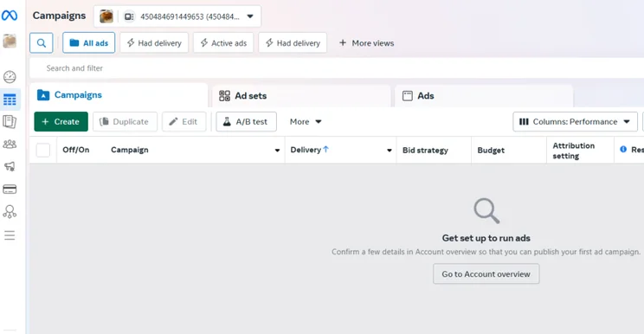Start an A/B test
The width and height of the screenshot is (644, 334).
[x=247, y=121]
